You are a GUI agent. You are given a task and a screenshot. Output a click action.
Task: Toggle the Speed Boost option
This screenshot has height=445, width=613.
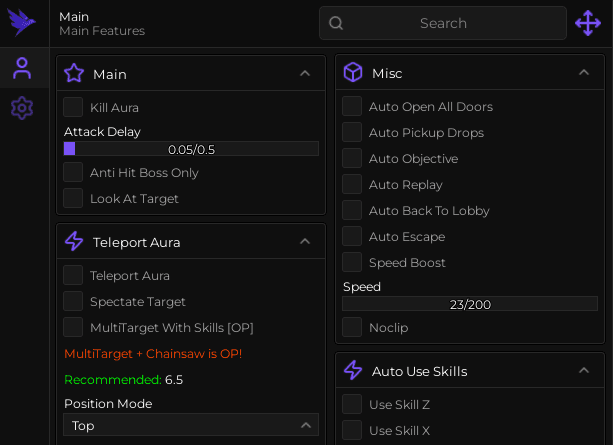tap(352, 262)
